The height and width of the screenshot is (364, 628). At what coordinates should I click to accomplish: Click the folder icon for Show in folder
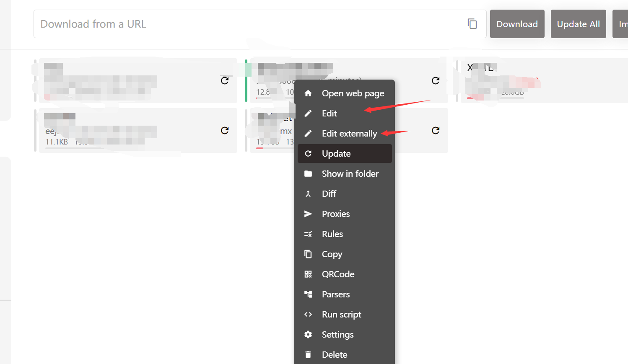308,174
